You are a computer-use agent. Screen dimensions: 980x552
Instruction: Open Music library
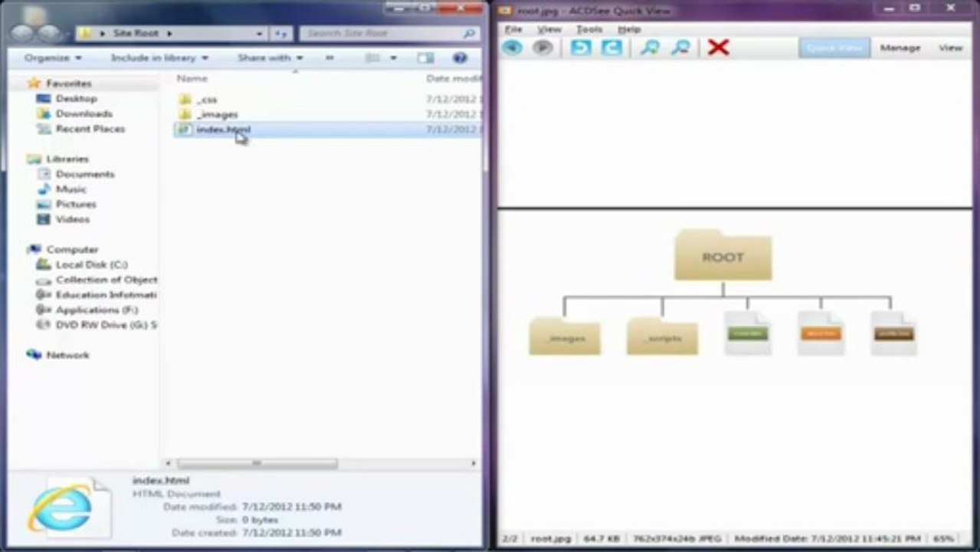pos(70,189)
